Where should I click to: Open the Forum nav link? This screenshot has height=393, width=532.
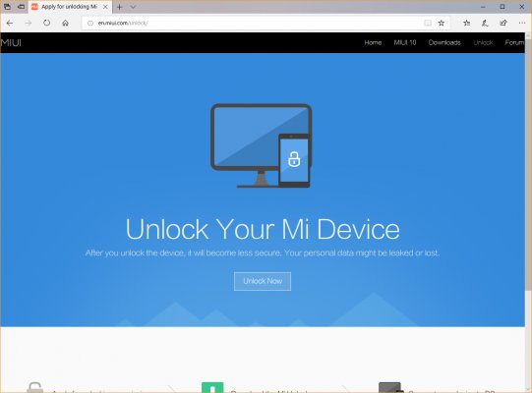[x=514, y=42]
